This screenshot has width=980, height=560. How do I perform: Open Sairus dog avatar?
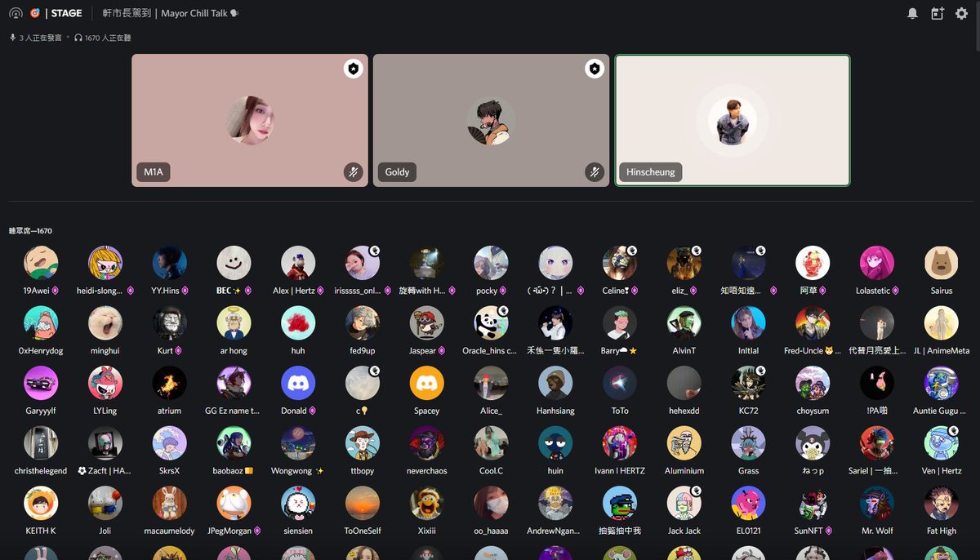942,263
